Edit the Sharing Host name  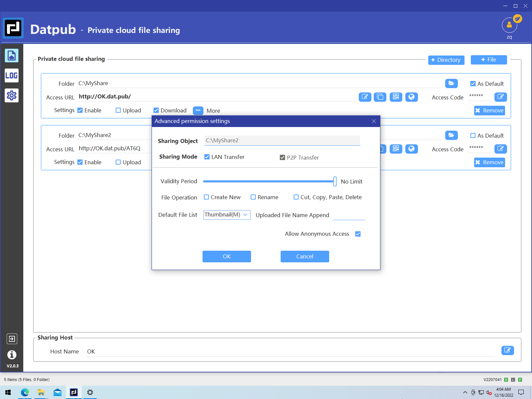[507, 350]
